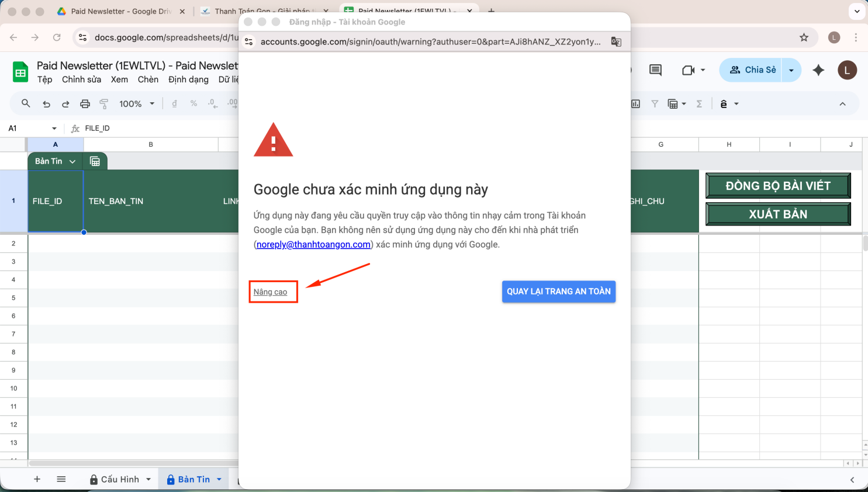Select the Paint format roller icon

(x=104, y=103)
